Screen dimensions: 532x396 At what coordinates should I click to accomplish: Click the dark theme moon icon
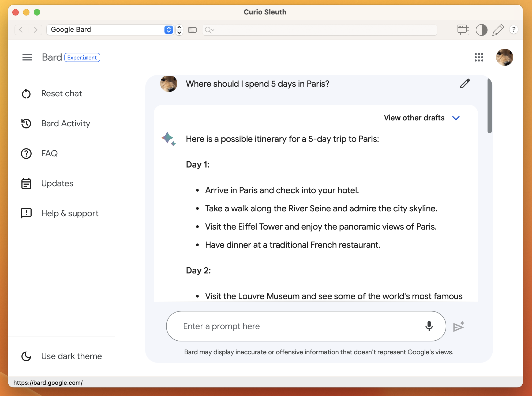click(x=26, y=356)
